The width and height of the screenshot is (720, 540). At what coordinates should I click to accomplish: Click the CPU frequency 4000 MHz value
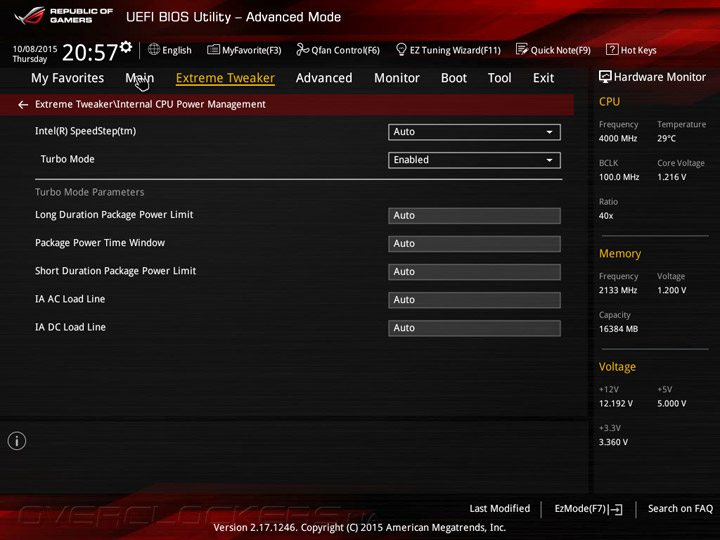pos(618,139)
